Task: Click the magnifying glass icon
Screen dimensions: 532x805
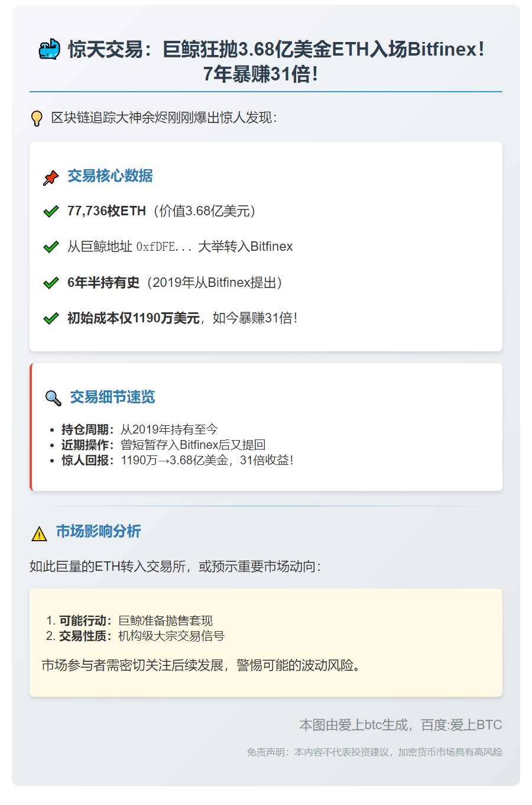Action: (53, 398)
